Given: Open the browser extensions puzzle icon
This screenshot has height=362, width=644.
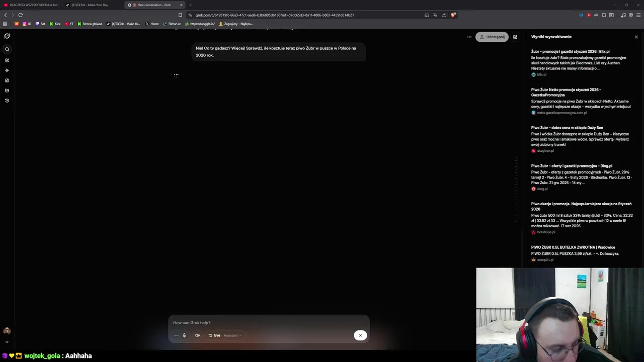Looking at the screenshot, I should click(x=604, y=15).
